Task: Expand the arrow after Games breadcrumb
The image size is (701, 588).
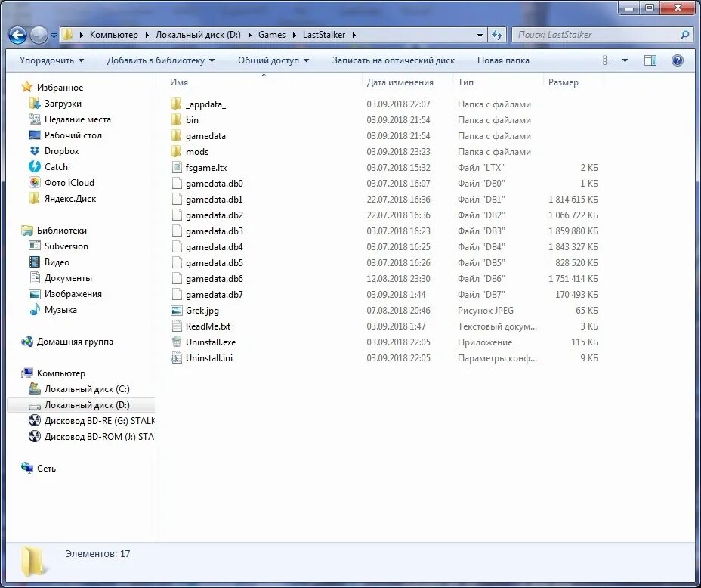Action: [294, 35]
